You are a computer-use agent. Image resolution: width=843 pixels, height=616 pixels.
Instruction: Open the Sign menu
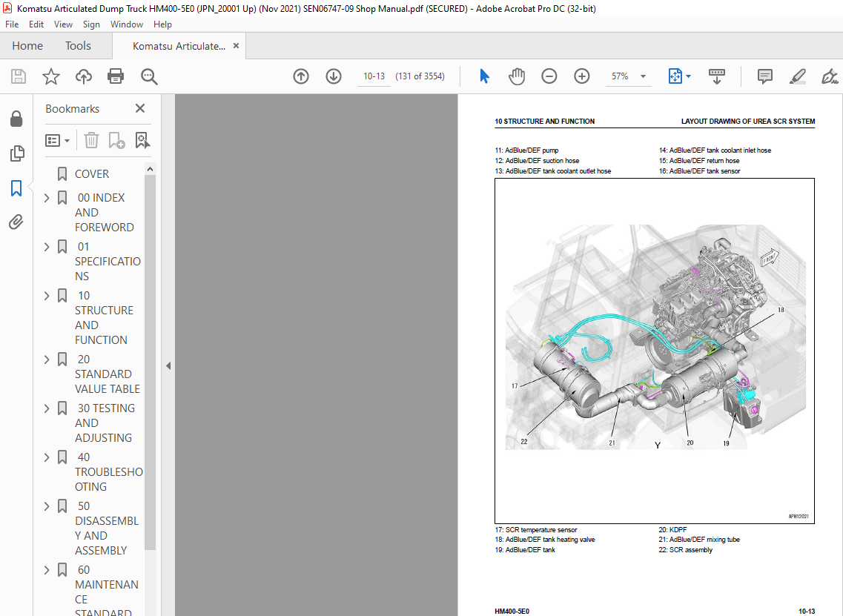[91, 24]
